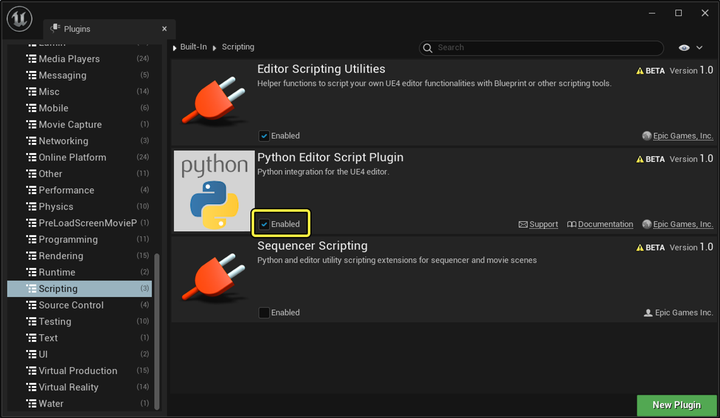Focus the plugin Search field

(x=541, y=48)
